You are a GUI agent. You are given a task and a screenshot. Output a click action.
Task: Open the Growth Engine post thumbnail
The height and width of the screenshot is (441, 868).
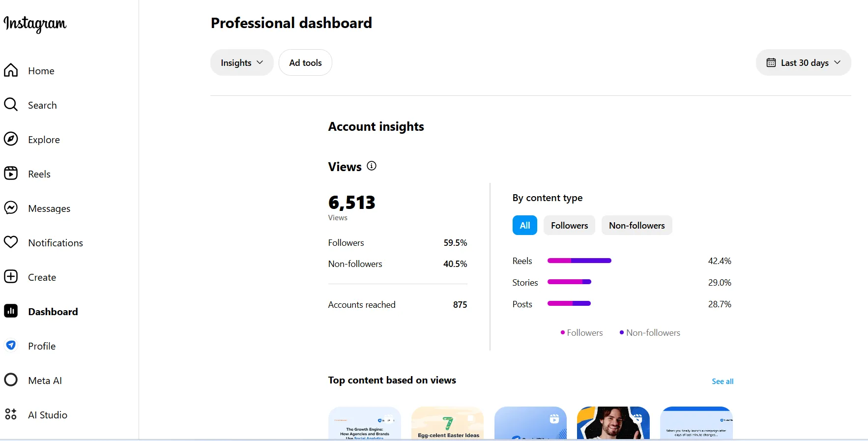(365, 423)
